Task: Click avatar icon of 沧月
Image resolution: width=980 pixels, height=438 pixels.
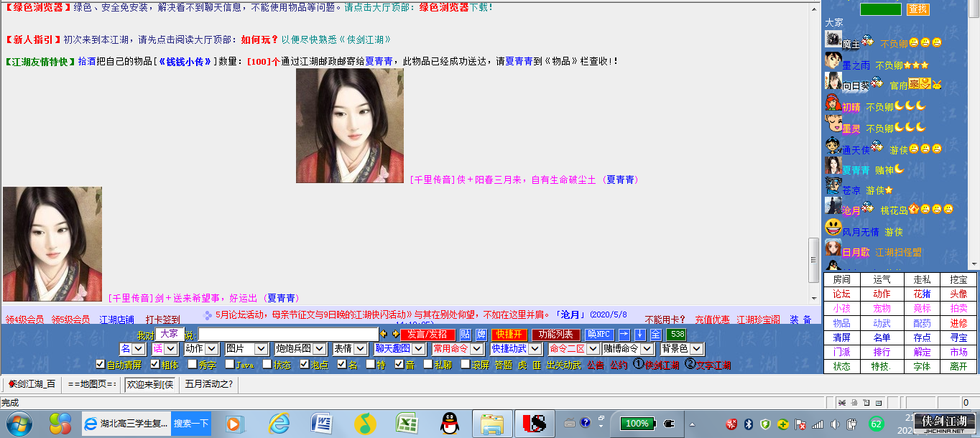Action: [x=833, y=206]
